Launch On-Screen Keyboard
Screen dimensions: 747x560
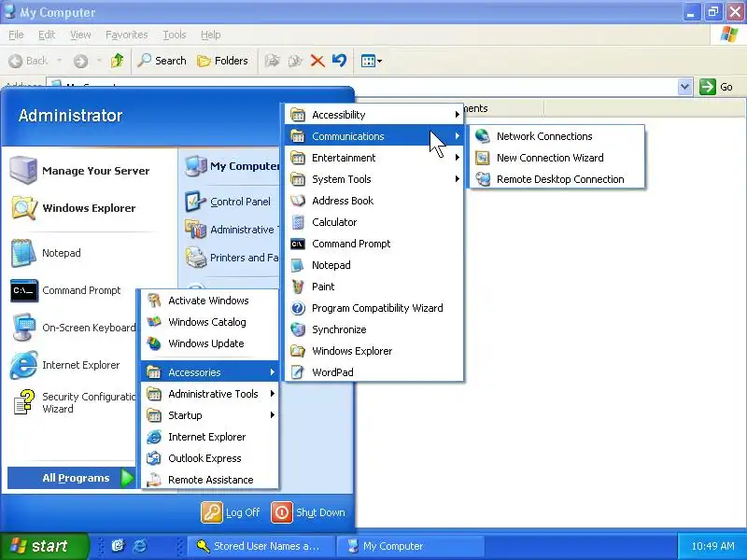tap(73, 328)
